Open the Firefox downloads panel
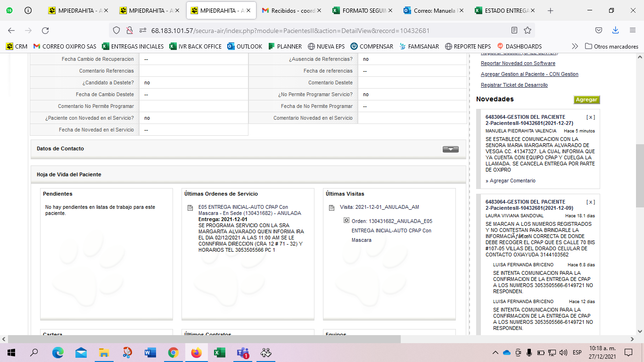 (x=615, y=30)
